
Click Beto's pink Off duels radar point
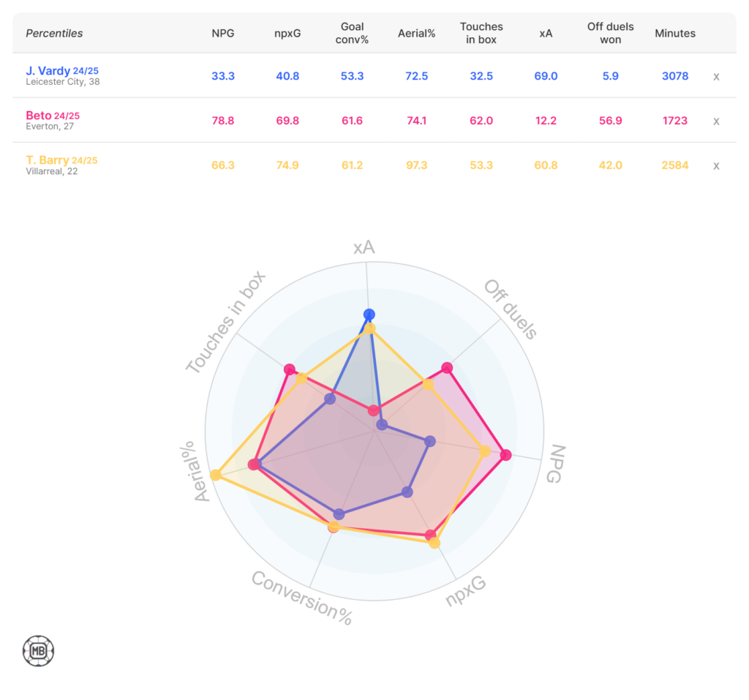tap(447, 367)
